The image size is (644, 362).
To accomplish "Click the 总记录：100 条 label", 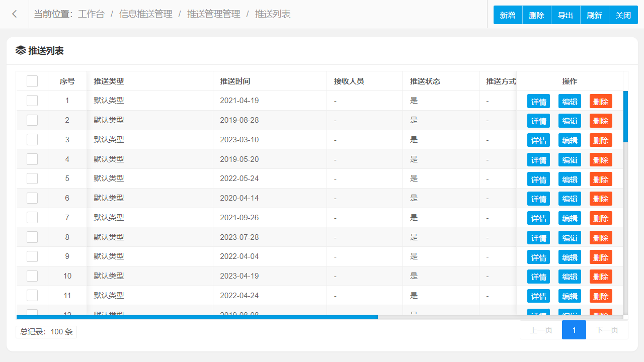I will click(46, 332).
